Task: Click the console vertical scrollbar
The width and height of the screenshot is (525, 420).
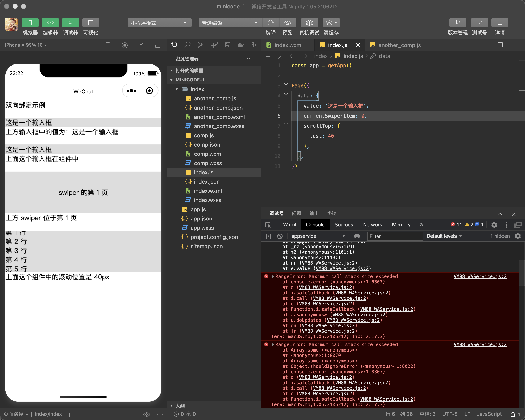Action: tap(522, 273)
